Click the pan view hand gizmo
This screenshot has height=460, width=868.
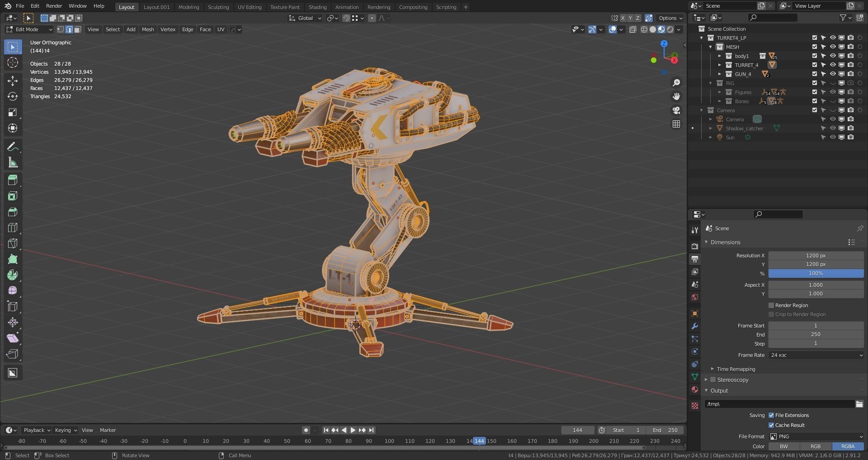coord(676,96)
